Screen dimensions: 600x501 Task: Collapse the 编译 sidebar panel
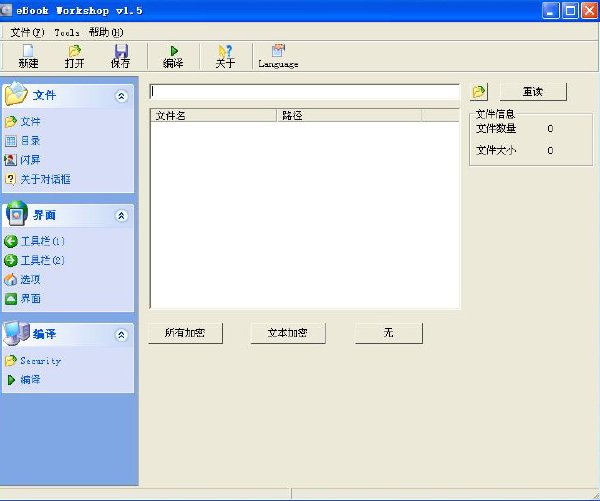click(121, 335)
